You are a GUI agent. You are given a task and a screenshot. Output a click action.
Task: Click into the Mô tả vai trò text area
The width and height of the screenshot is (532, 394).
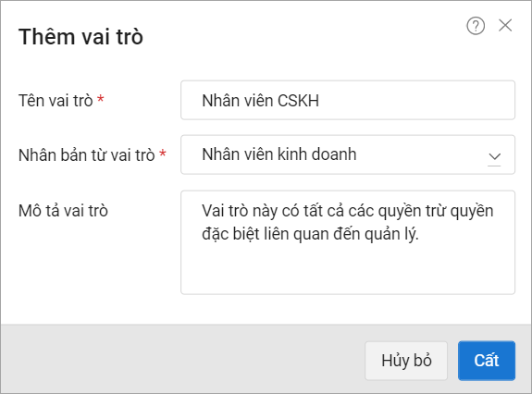coord(348,242)
